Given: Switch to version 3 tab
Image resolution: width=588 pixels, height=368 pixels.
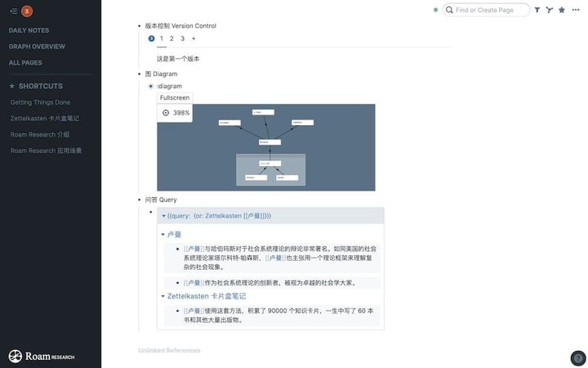Looking at the screenshot, I should coord(182,38).
